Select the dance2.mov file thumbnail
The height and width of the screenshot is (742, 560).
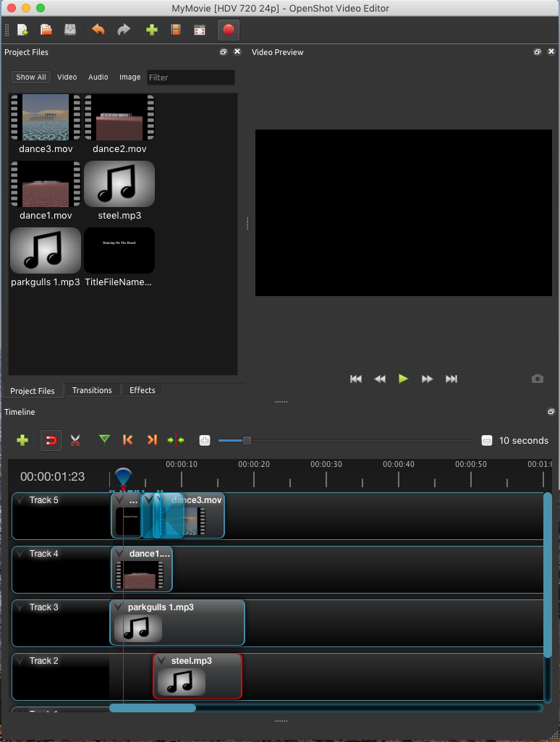(x=119, y=117)
